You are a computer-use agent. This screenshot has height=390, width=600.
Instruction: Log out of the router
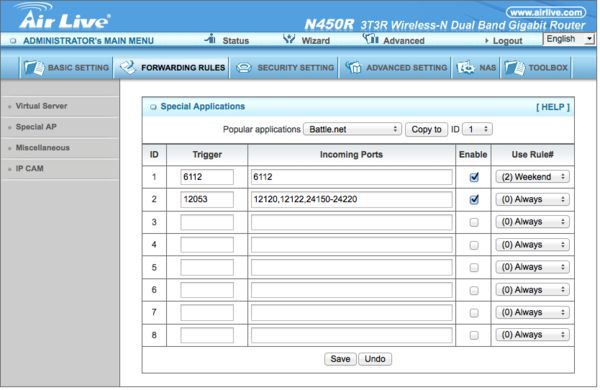coord(507,41)
